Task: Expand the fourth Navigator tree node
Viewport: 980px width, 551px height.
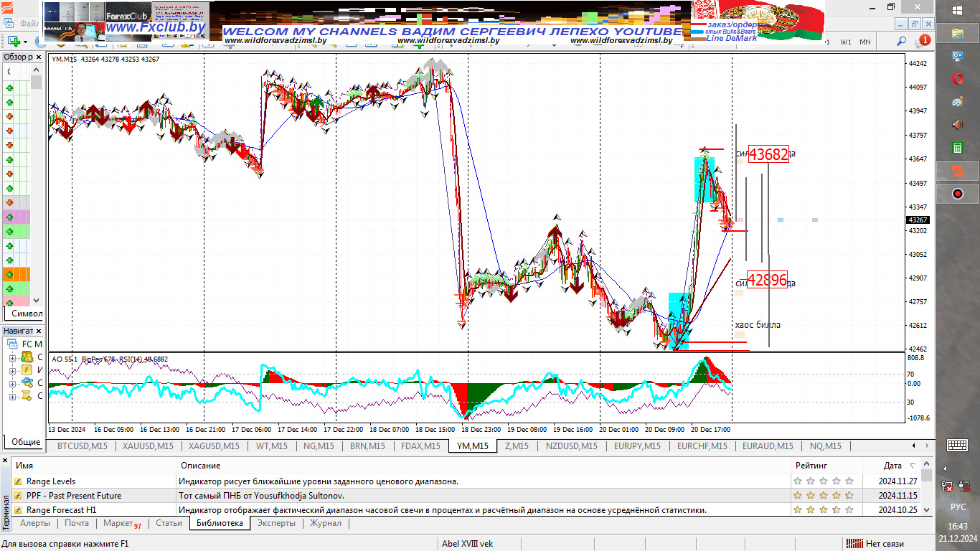Action: [11, 396]
